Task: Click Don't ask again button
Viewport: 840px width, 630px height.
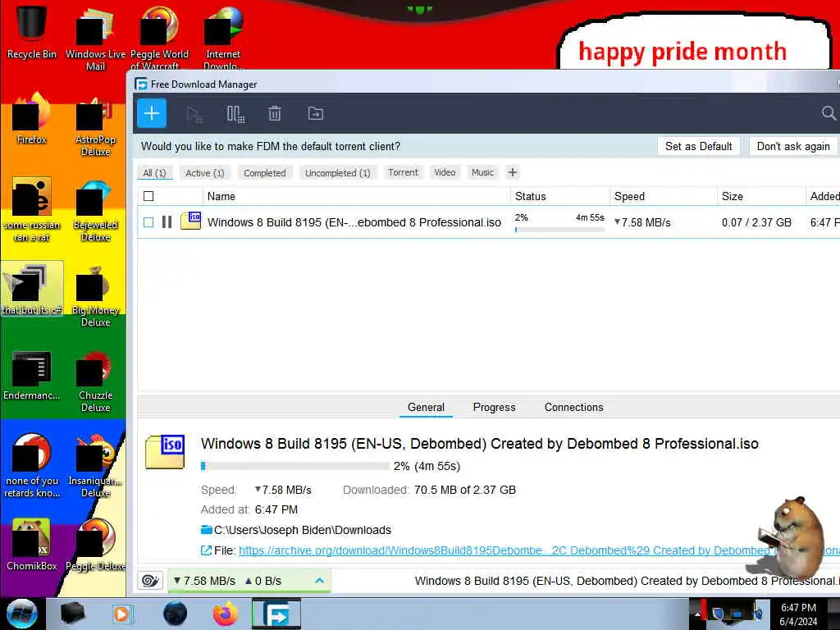Action: 793,146
